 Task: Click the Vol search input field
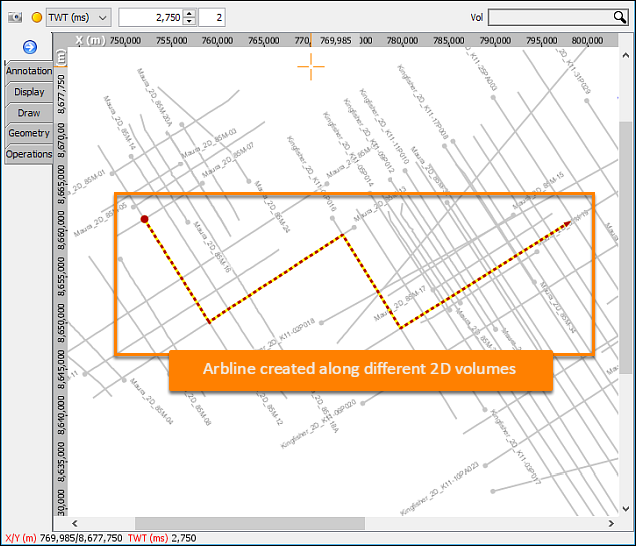click(550, 17)
